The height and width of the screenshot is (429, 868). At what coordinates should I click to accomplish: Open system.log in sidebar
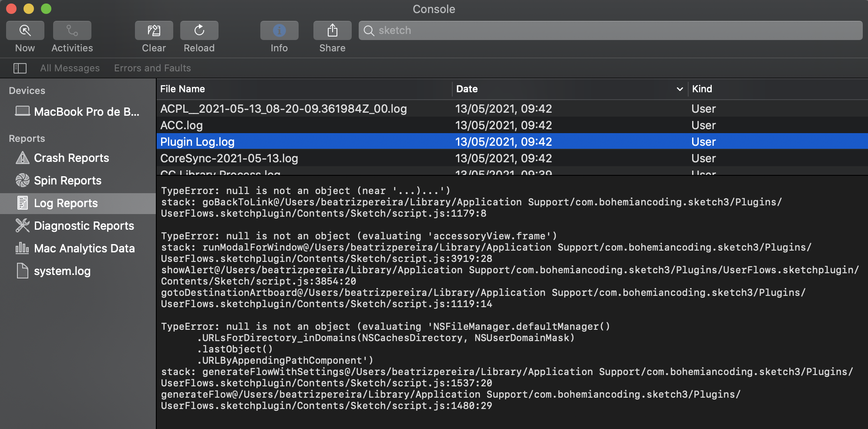(x=77, y=271)
